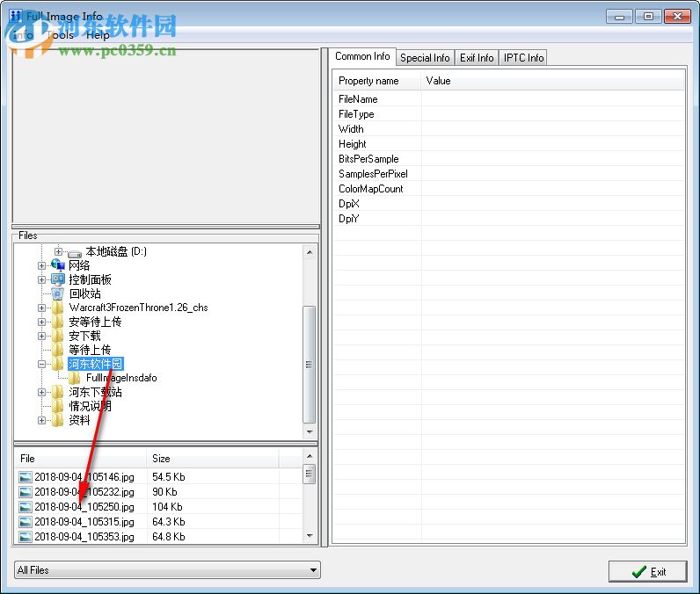
Task: Select file 2018-09-04_105315.jpg in the list
Action: [84, 522]
